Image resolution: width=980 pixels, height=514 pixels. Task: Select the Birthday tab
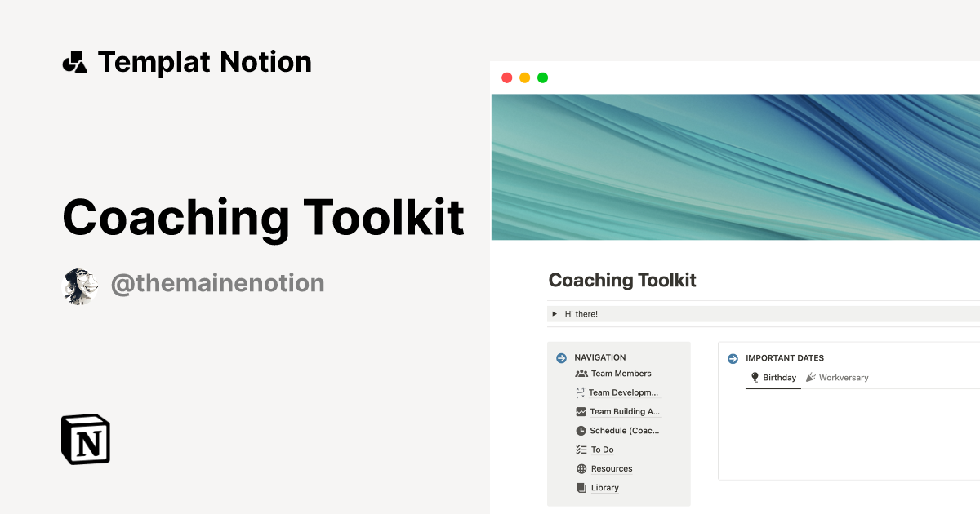point(782,377)
